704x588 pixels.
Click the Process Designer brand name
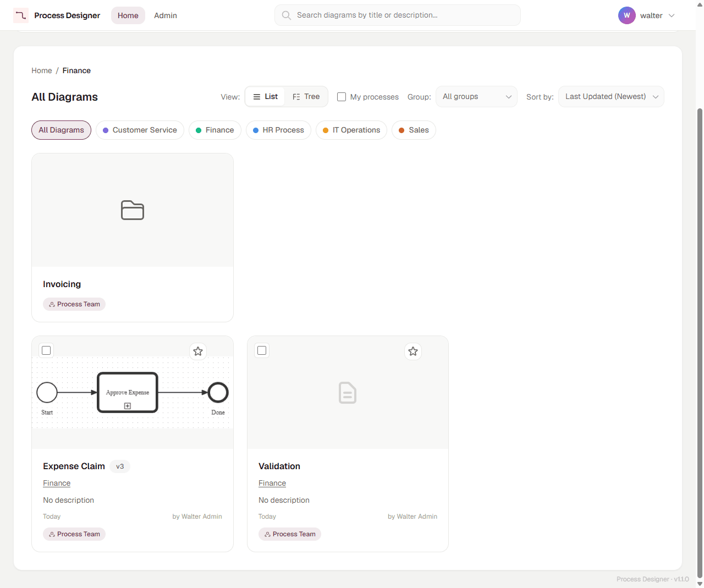67,15
